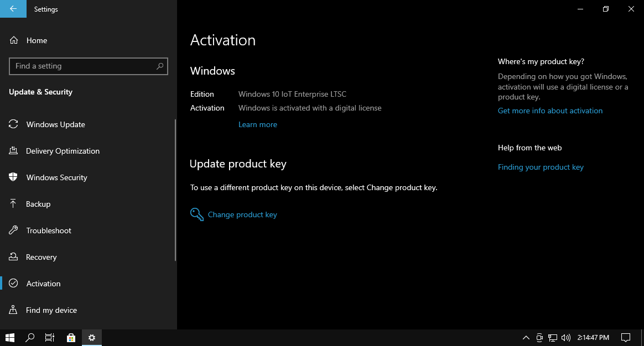Restore down the Settings window
Screen dimensions: 644x346
[x=605, y=9]
